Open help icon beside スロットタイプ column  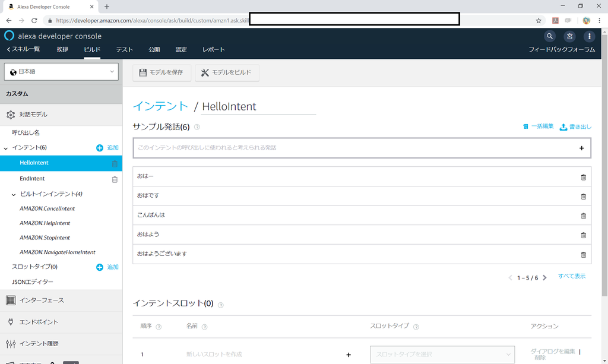point(416,327)
